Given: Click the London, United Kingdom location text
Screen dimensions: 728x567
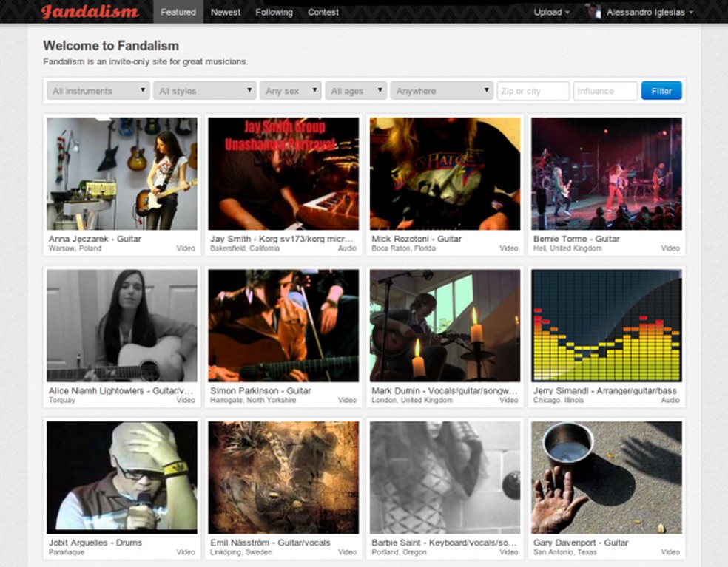Looking at the screenshot, I should [412, 401].
